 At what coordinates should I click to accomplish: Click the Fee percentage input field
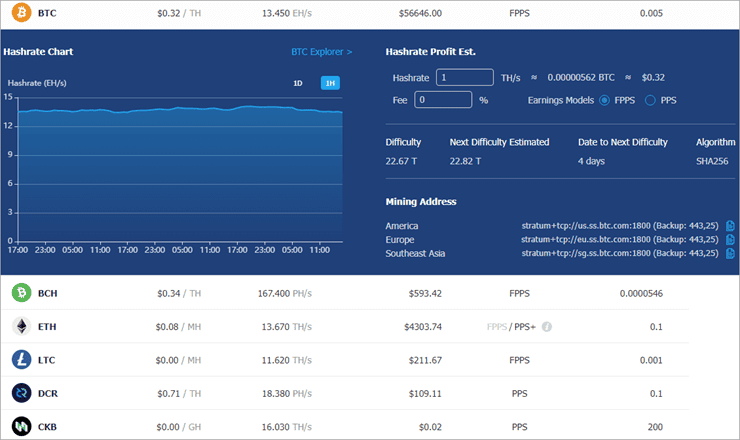pos(442,100)
